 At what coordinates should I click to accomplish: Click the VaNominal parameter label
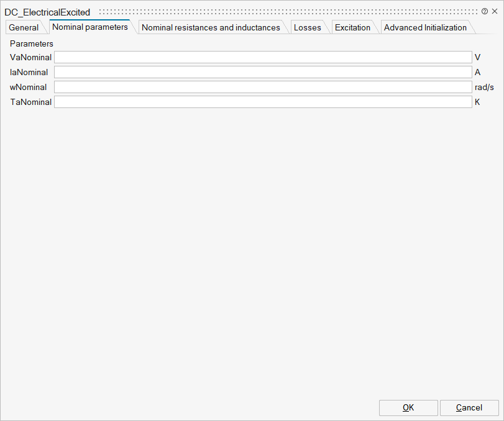pos(30,57)
